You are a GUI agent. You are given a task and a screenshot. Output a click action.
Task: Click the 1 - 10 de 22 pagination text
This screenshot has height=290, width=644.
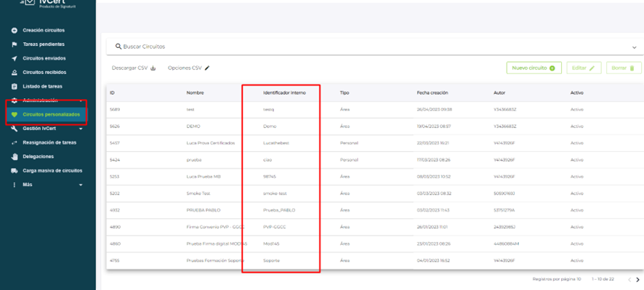point(603,279)
